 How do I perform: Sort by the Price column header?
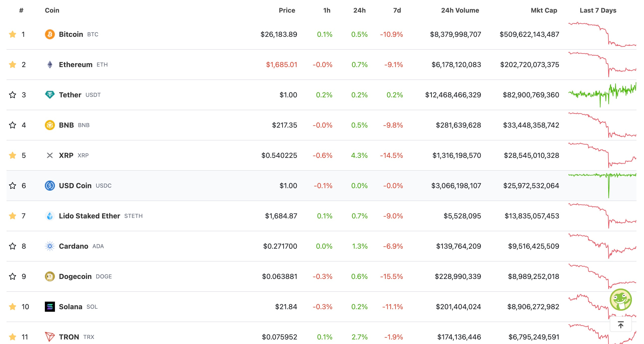(x=287, y=10)
